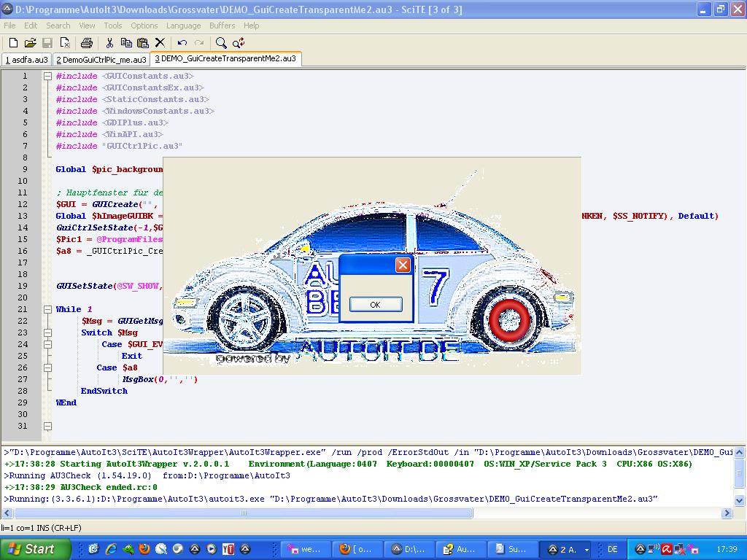Open the Windows Start menu
Viewport: 747px width, 560px height.
coord(36,549)
